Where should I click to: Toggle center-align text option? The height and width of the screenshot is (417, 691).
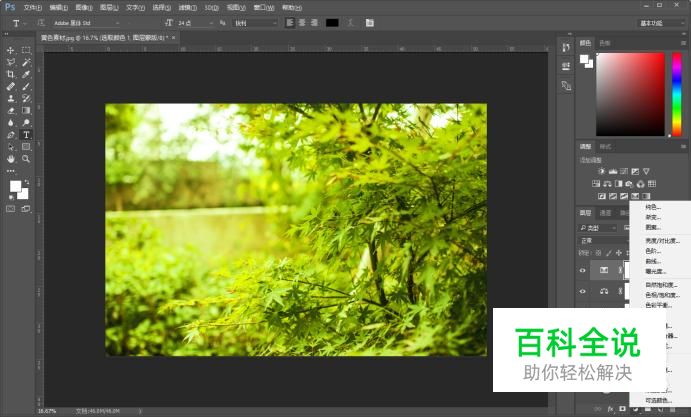pos(302,23)
